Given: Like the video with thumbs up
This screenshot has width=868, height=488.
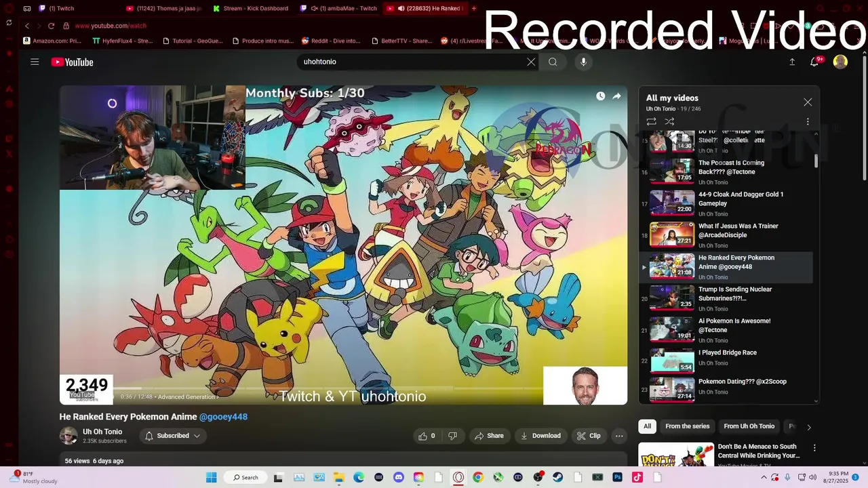Looking at the screenshot, I should click(427, 436).
